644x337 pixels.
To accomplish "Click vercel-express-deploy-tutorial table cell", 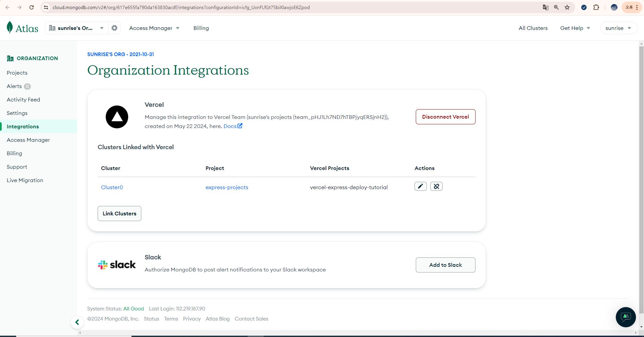I will [349, 187].
